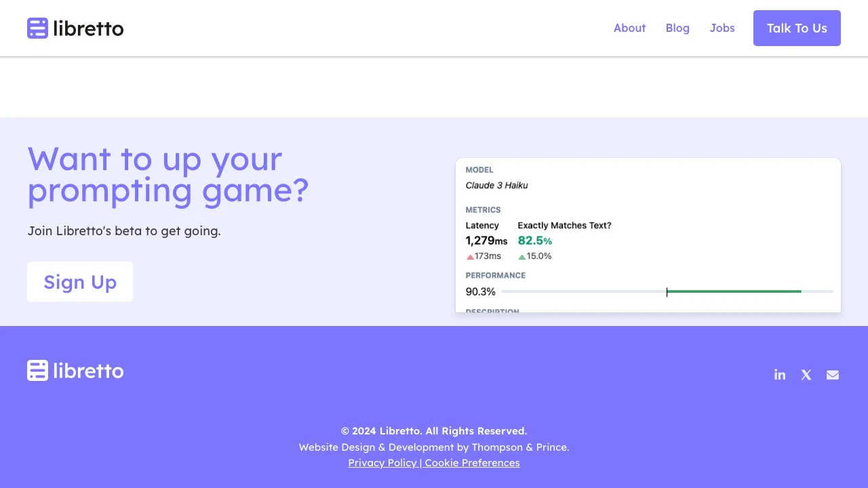This screenshot has height=488, width=868.
Task: Click the 'Exactly Matches Text?' metric label
Action: pos(564,225)
